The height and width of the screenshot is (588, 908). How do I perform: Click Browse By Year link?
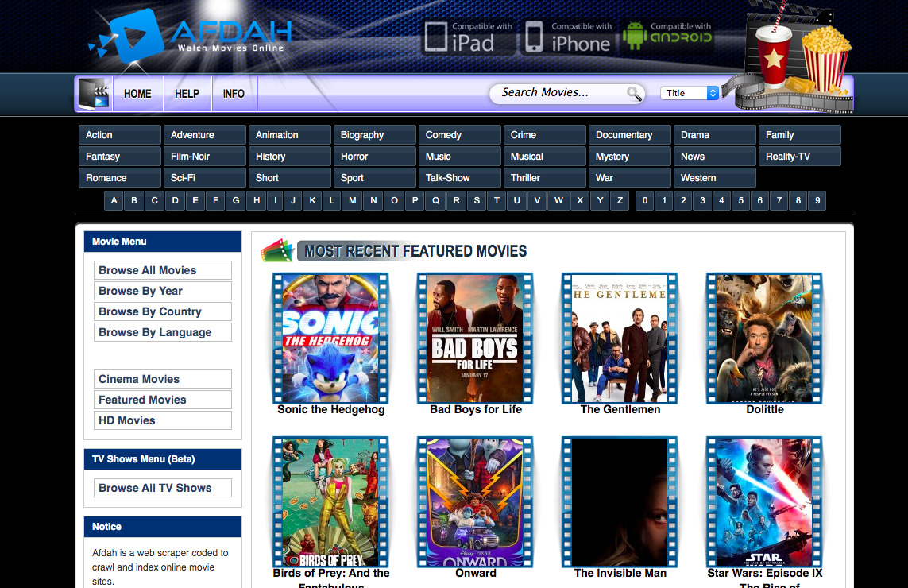point(162,291)
